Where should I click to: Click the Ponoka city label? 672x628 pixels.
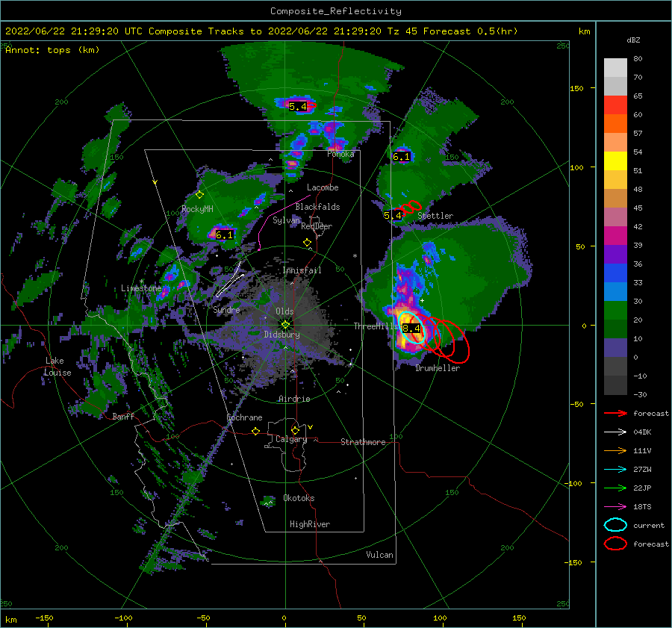[340, 154]
